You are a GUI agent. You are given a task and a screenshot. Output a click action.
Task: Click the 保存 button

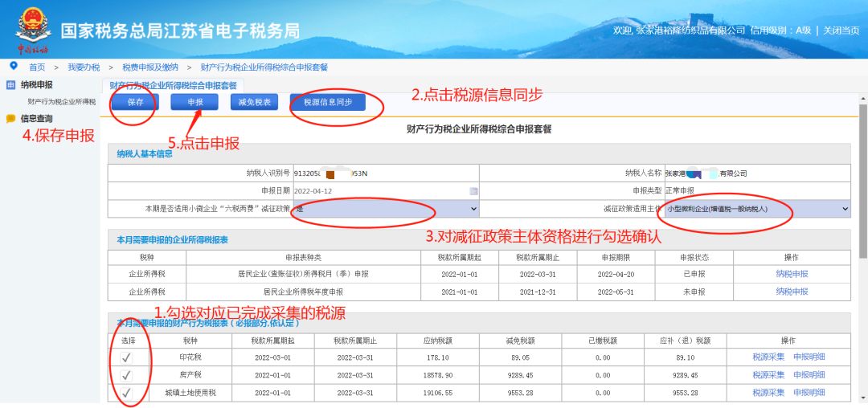(136, 102)
